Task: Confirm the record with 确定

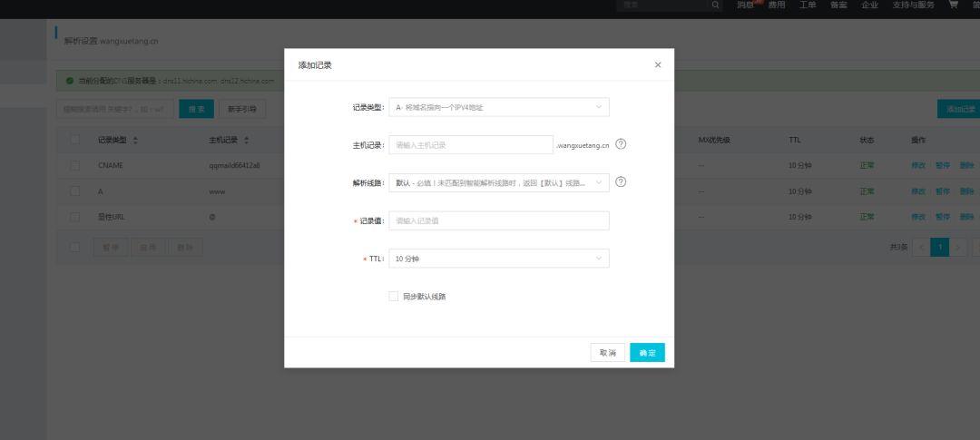Action: [648, 353]
